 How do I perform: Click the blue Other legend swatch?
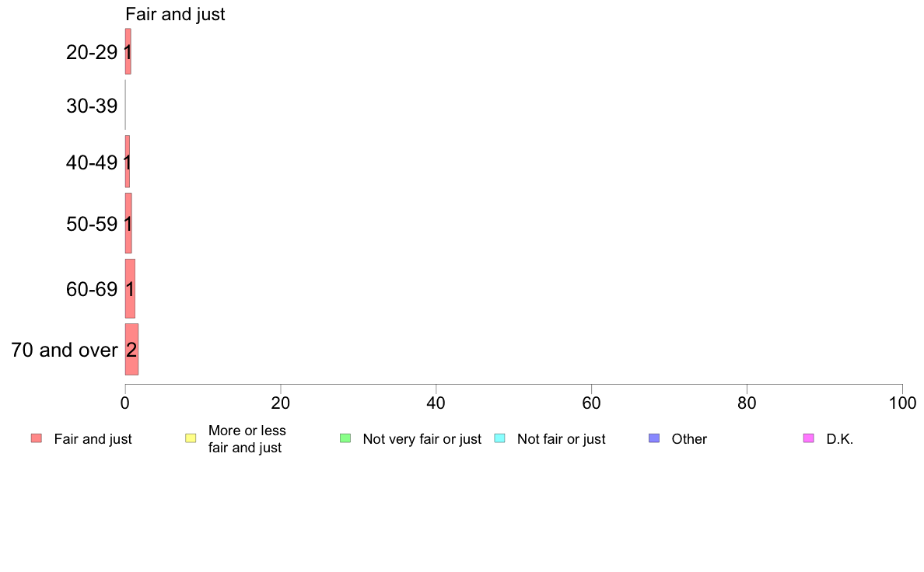(654, 438)
